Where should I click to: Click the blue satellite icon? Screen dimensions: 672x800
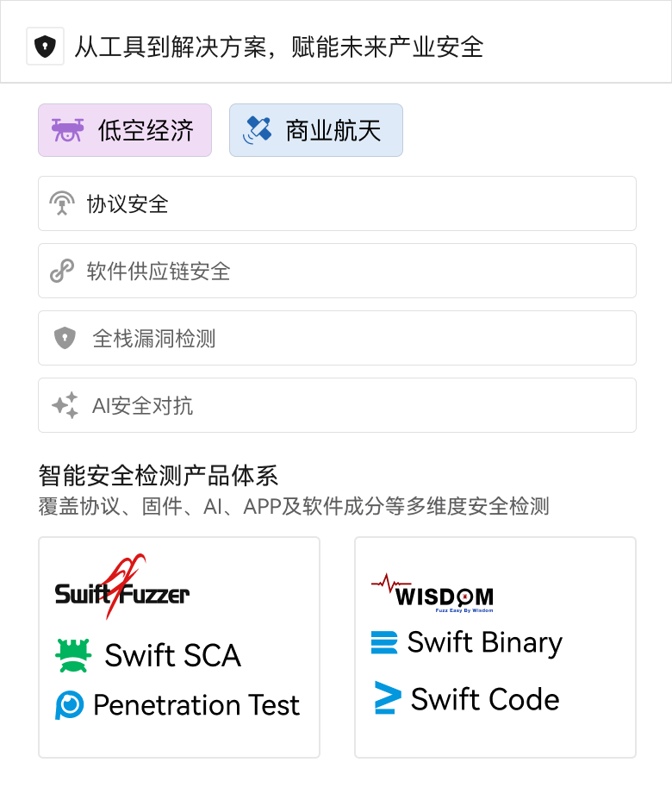pos(258,130)
